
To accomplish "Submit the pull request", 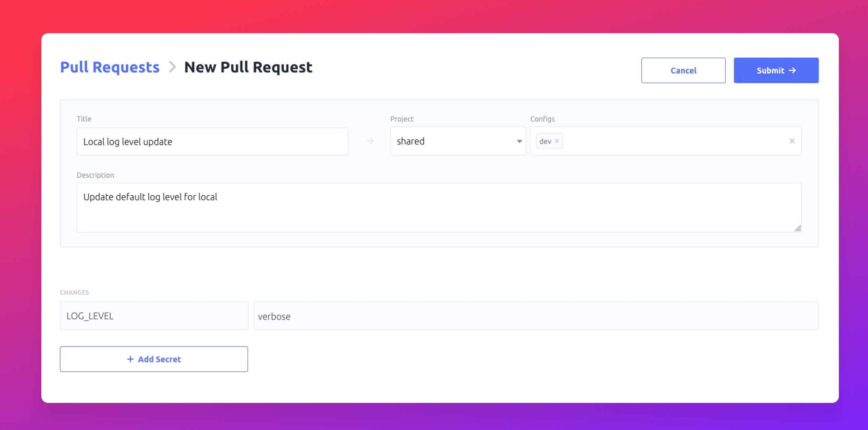I will click(x=776, y=70).
